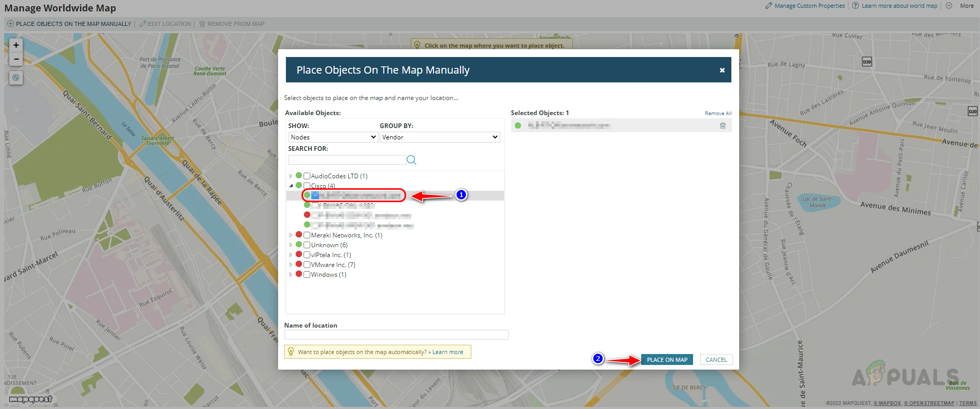Click the Remove All link

718,114
